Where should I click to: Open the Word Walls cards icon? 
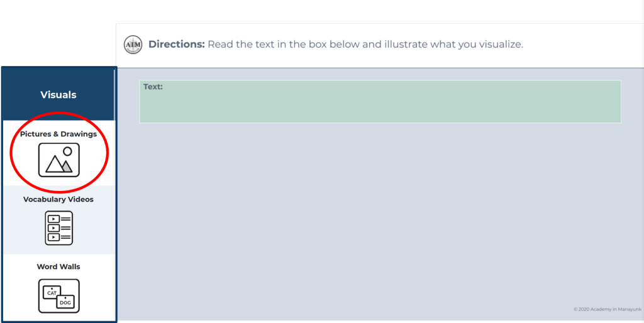[x=58, y=295]
